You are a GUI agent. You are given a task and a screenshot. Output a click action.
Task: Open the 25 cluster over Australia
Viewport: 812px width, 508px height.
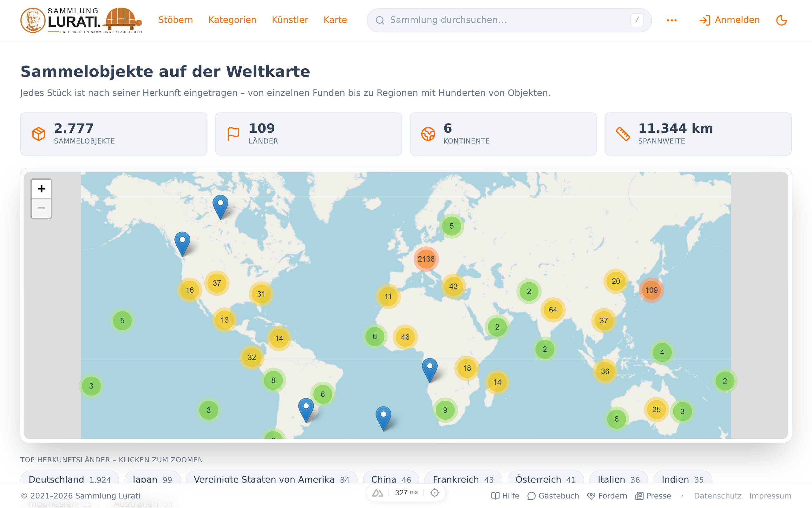pos(656,410)
